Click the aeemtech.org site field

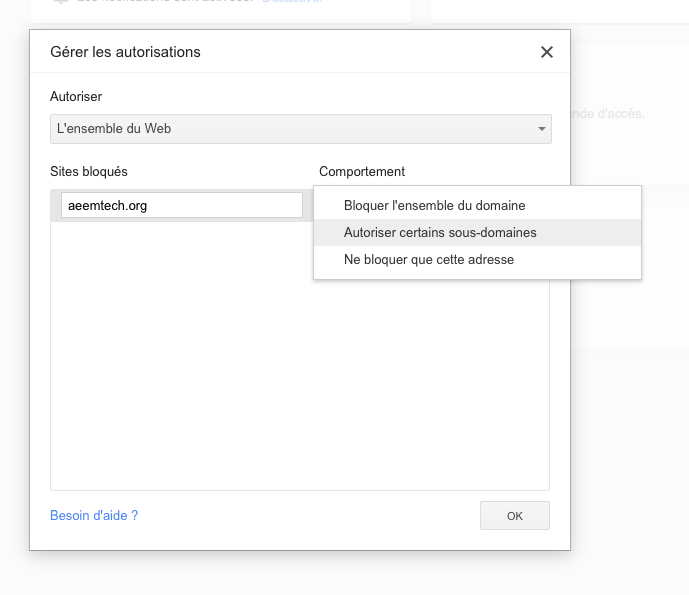[x=181, y=205]
